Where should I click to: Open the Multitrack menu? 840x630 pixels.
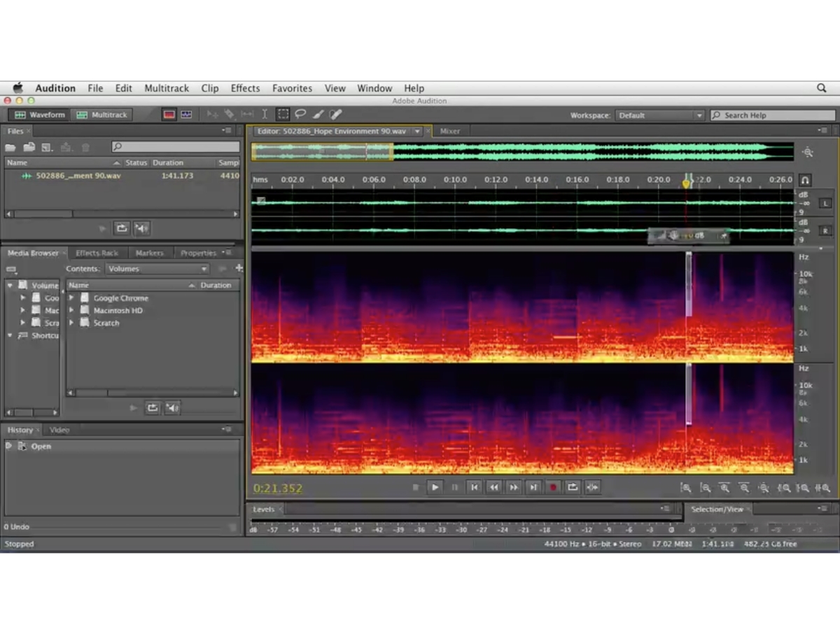pyautogui.click(x=167, y=88)
